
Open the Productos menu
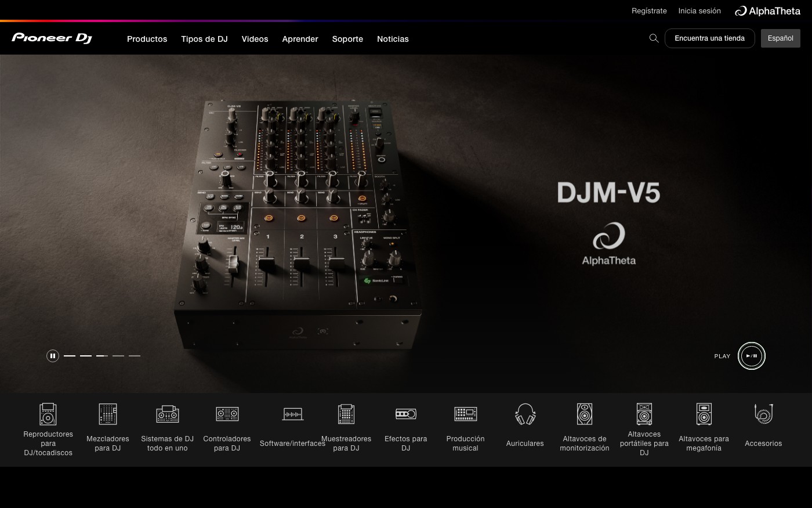tap(147, 39)
